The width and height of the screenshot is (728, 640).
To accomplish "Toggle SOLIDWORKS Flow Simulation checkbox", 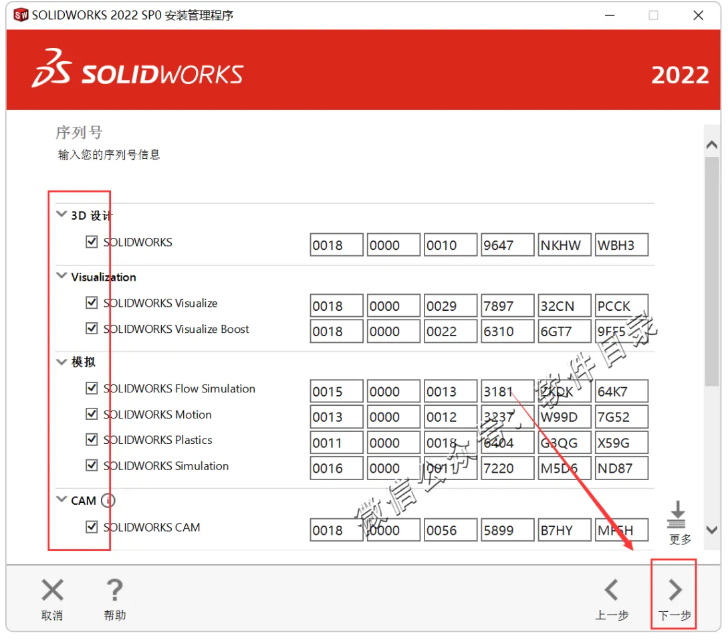I will pyautogui.click(x=91, y=388).
